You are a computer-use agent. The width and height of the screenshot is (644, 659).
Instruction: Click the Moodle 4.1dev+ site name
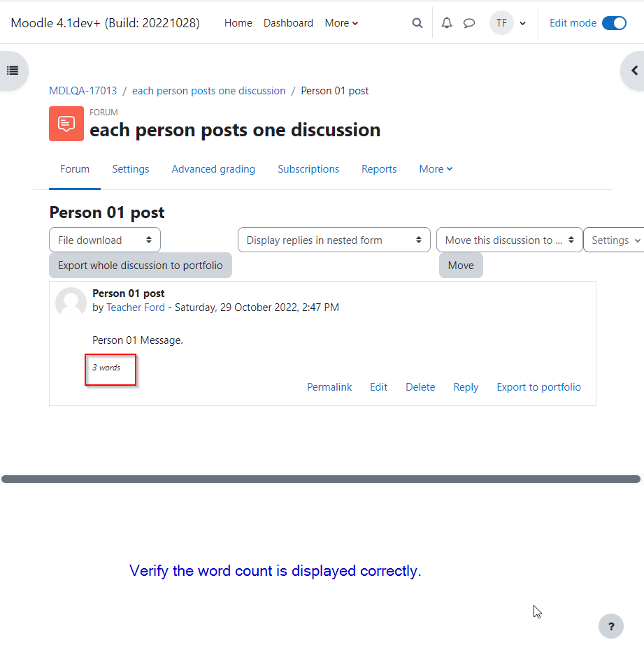click(x=105, y=23)
